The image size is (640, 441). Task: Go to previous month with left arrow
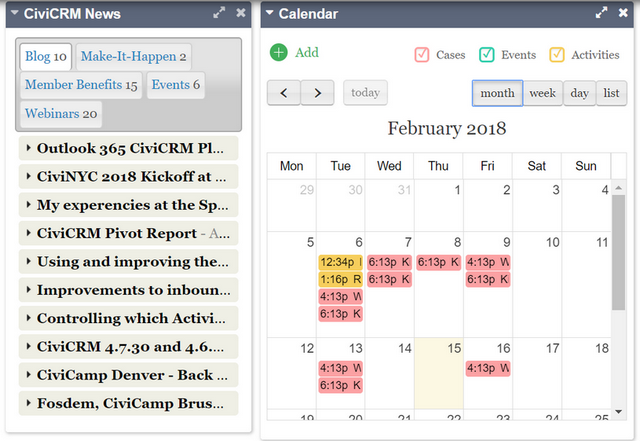click(284, 93)
